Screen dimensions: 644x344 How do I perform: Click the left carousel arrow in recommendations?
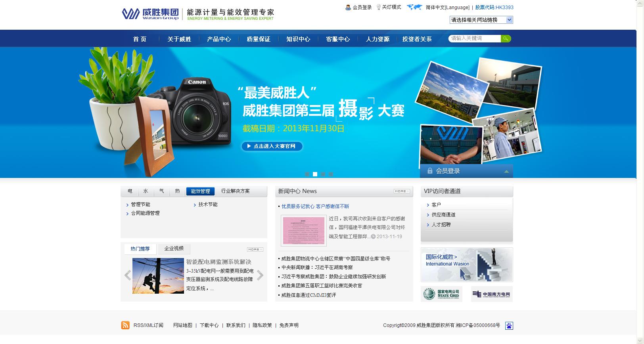tap(128, 275)
